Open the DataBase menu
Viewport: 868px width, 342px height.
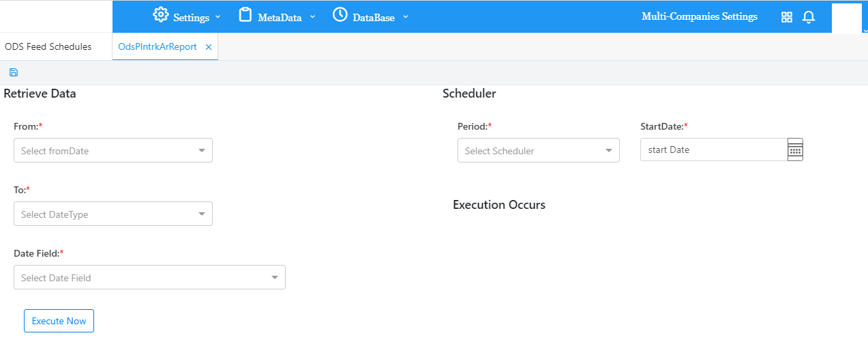[374, 17]
